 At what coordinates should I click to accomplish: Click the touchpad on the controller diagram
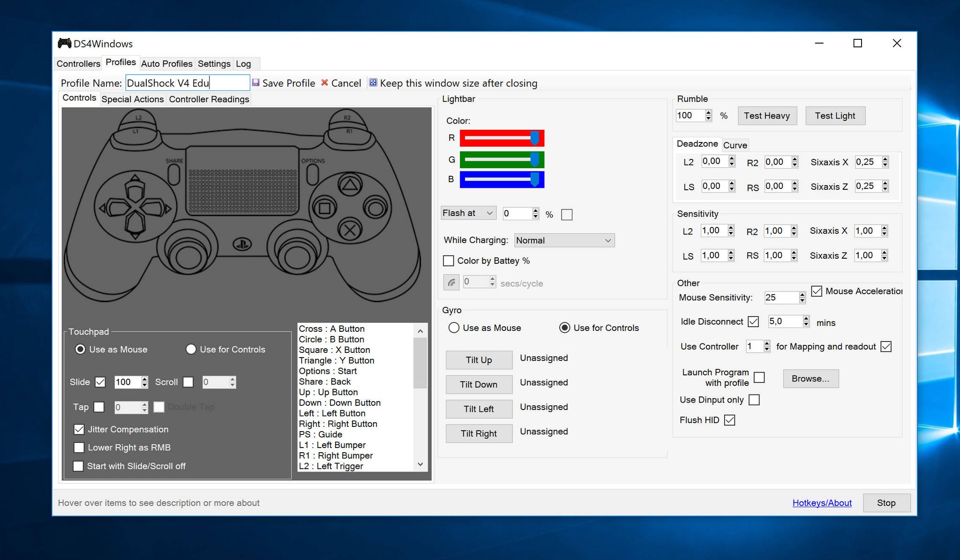point(243,180)
